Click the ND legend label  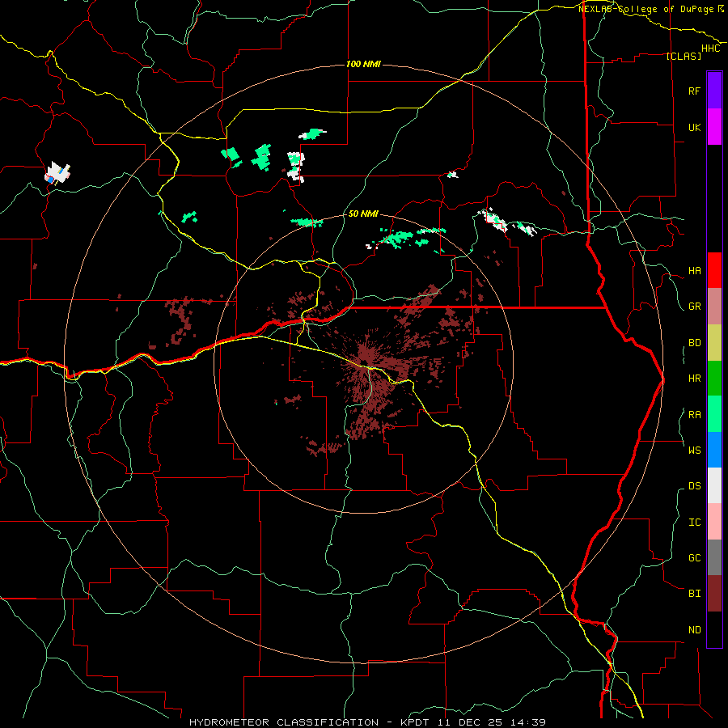pos(694,630)
